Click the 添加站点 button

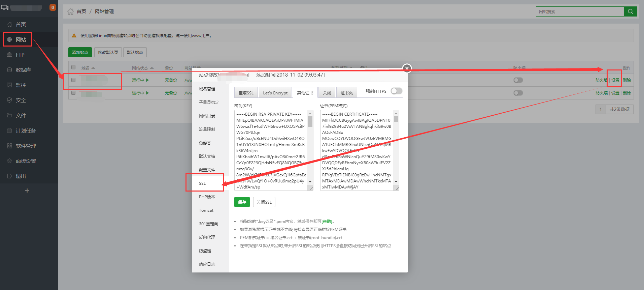coord(80,52)
